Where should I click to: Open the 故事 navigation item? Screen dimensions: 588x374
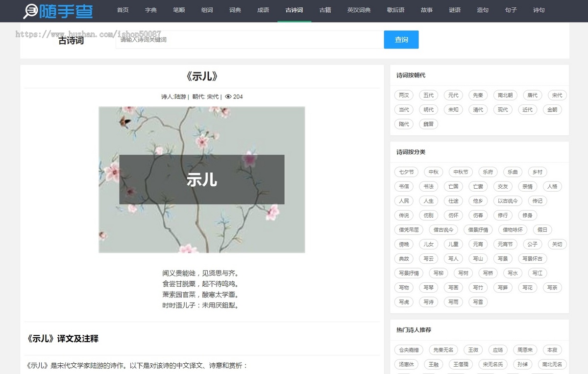427,10
